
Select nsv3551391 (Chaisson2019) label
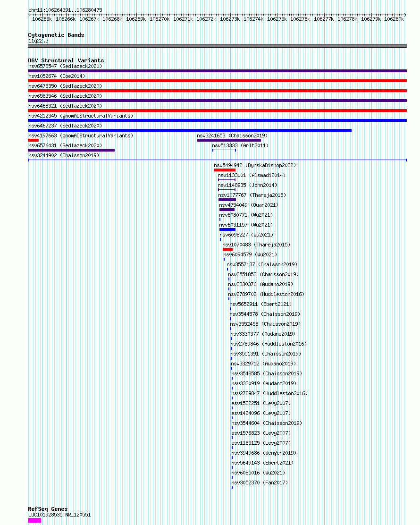tap(266, 354)
